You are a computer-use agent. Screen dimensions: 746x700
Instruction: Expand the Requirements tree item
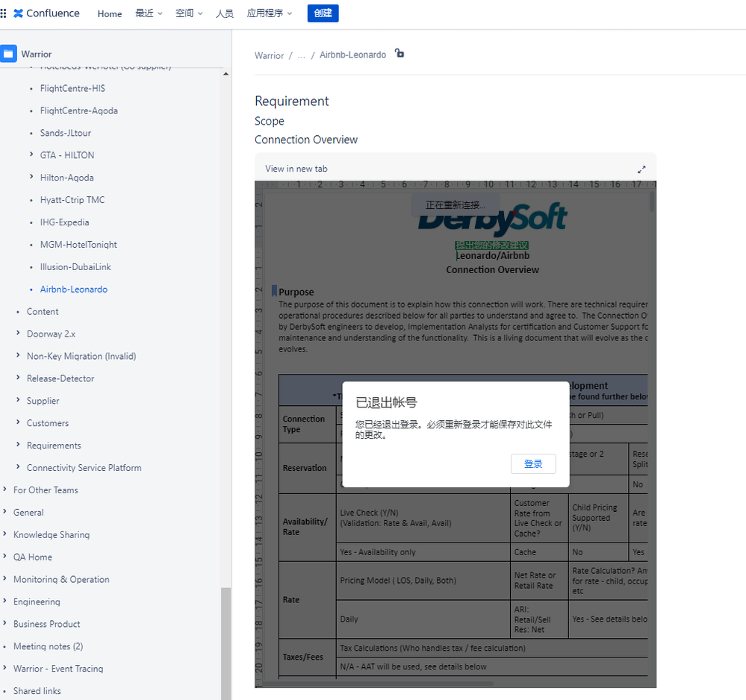(18, 445)
